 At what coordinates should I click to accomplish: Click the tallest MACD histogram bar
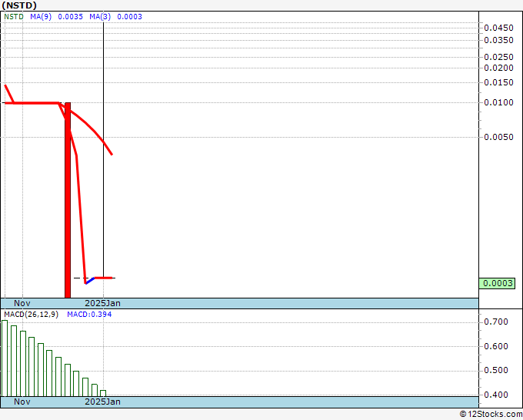pos(5,358)
